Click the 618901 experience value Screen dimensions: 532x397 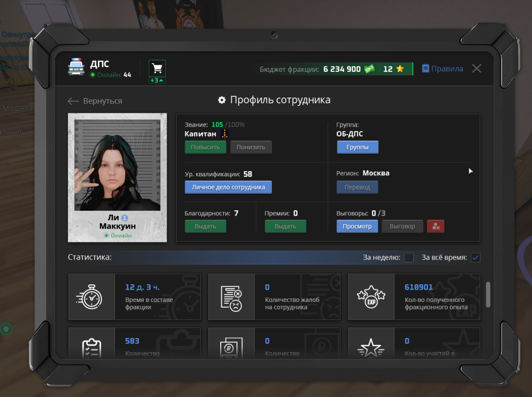(x=419, y=287)
